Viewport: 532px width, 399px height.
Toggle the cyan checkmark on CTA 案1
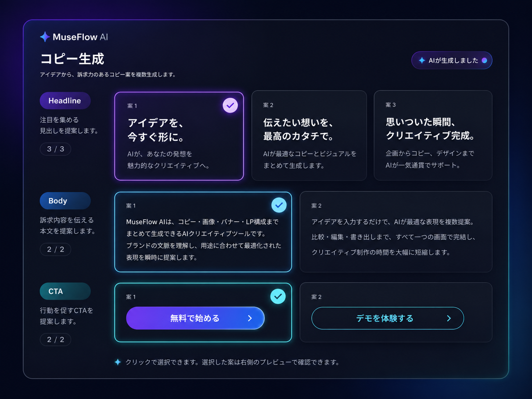(x=278, y=296)
